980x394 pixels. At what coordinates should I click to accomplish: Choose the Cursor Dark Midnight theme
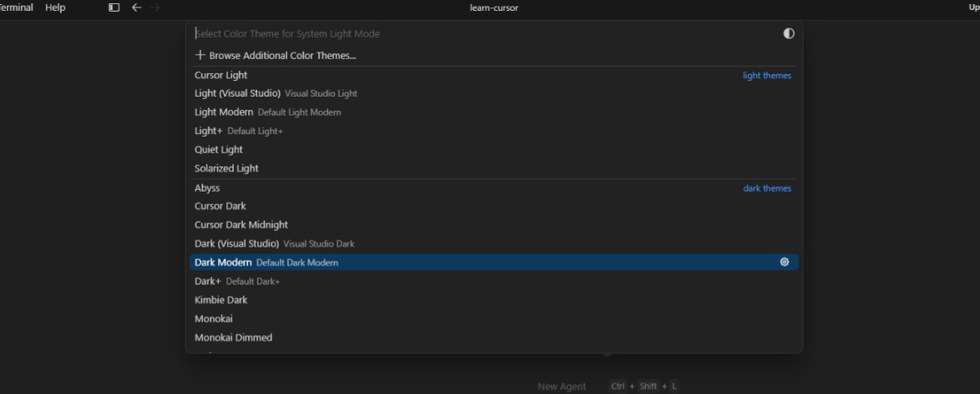[x=494, y=225]
